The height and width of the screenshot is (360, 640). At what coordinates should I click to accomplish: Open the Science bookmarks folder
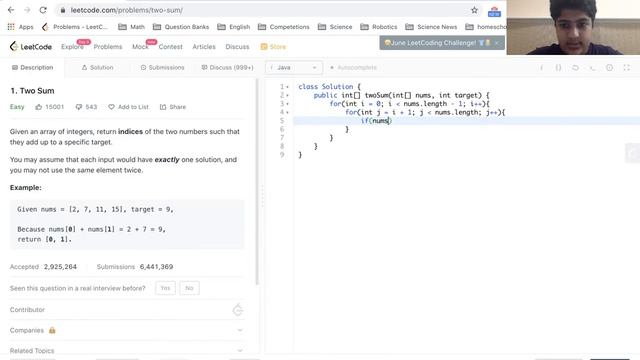(x=335, y=27)
